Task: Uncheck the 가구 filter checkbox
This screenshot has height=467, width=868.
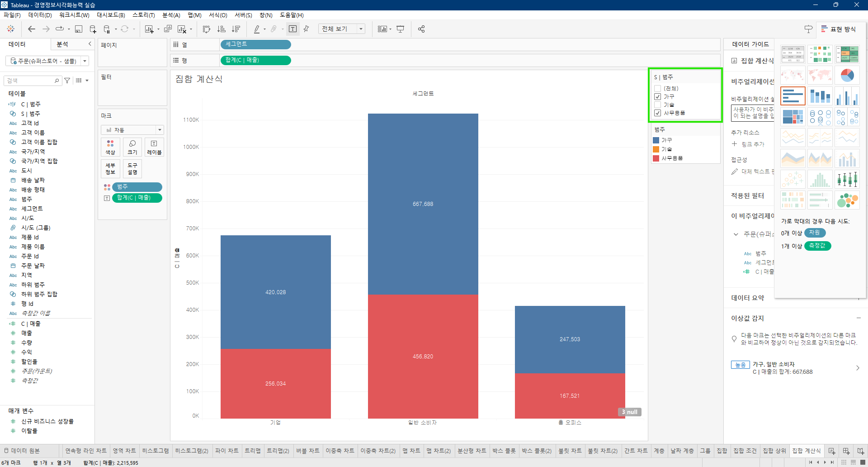Action: pyautogui.click(x=658, y=97)
